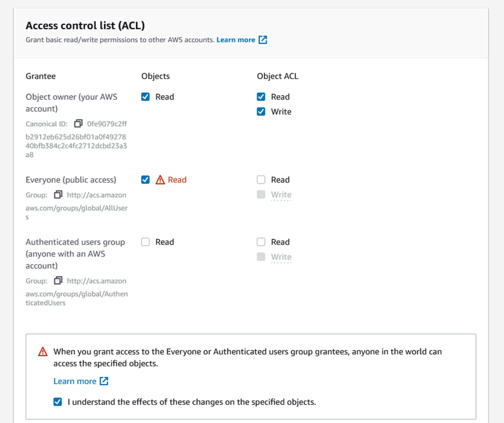Click the aws.com/groups/global/AllUsers text
Screen dimensions: 504x423
point(77,212)
